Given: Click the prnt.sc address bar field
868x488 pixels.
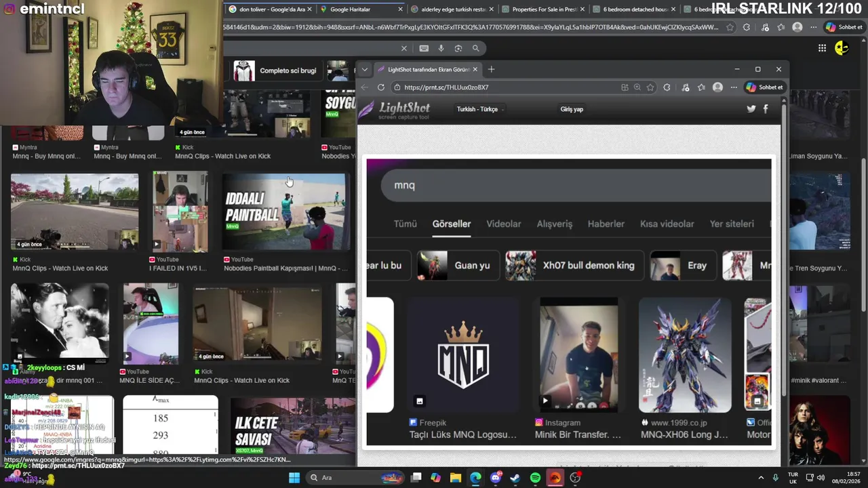Looking at the screenshot, I should [x=505, y=87].
